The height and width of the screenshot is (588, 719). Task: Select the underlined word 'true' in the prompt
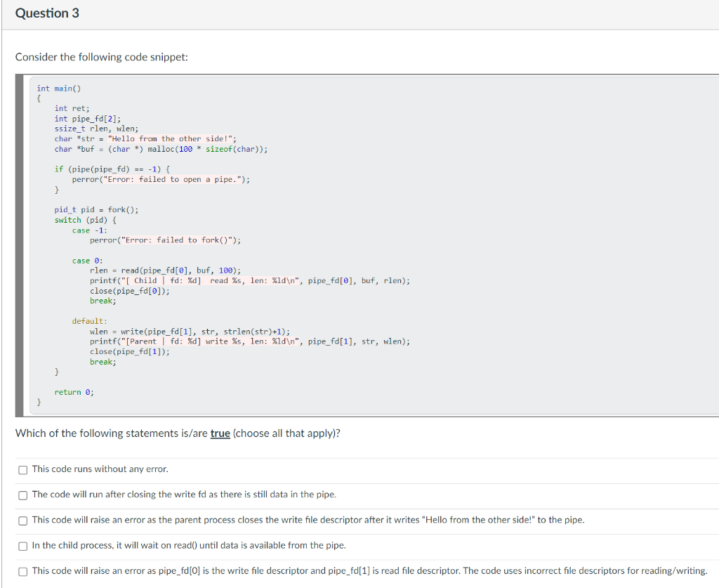point(217,433)
